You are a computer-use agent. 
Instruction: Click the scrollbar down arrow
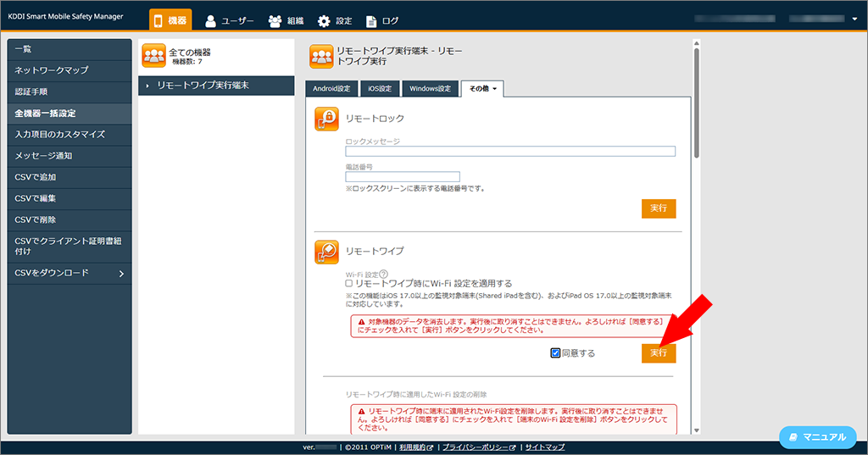point(697,430)
